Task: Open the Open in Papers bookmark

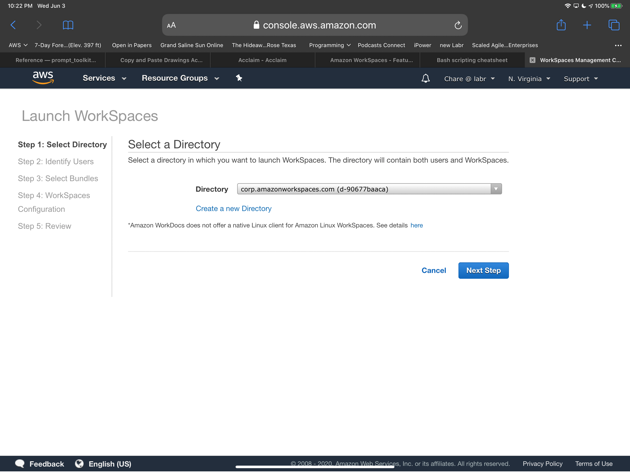Action: click(x=132, y=45)
